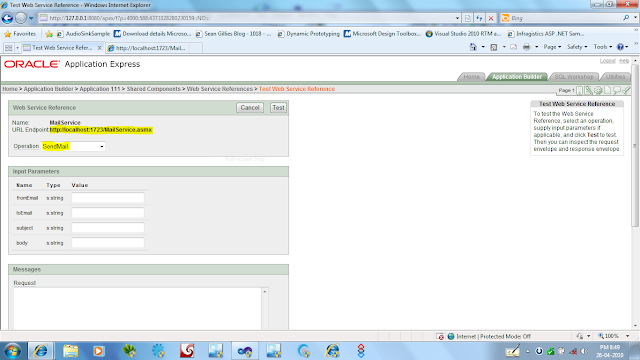This screenshot has height=360, width=640.
Task: Click Add to Favorites Bar star icon
Action: coord(49,34)
